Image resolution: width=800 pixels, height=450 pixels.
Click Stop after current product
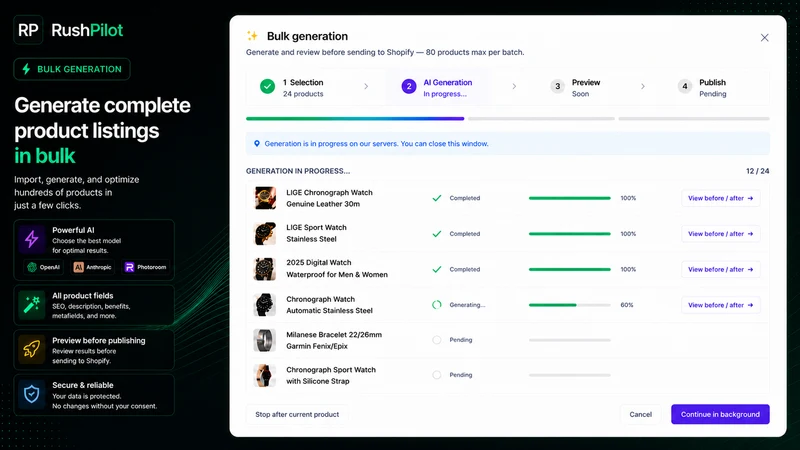(x=297, y=414)
